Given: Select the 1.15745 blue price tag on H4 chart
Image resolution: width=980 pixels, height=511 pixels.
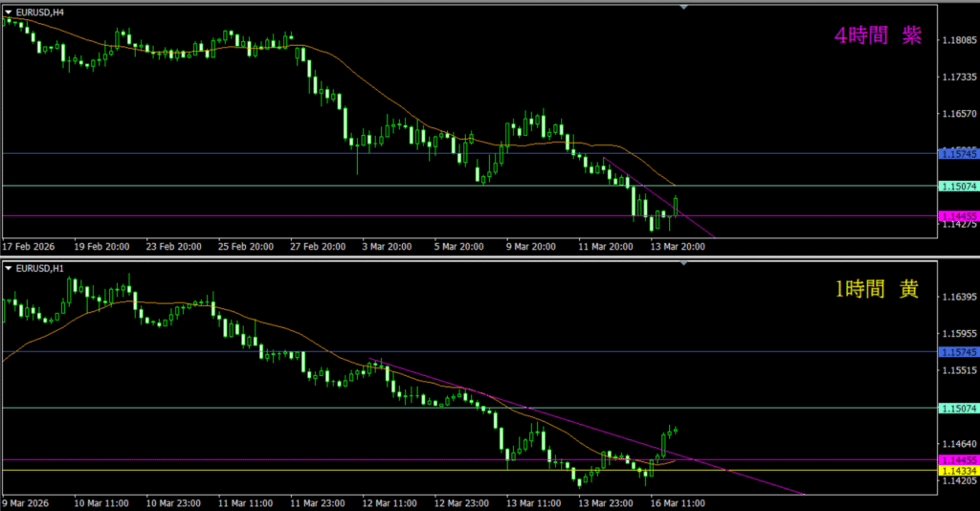Looking at the screenshot, I should click(x=958, y=153).
